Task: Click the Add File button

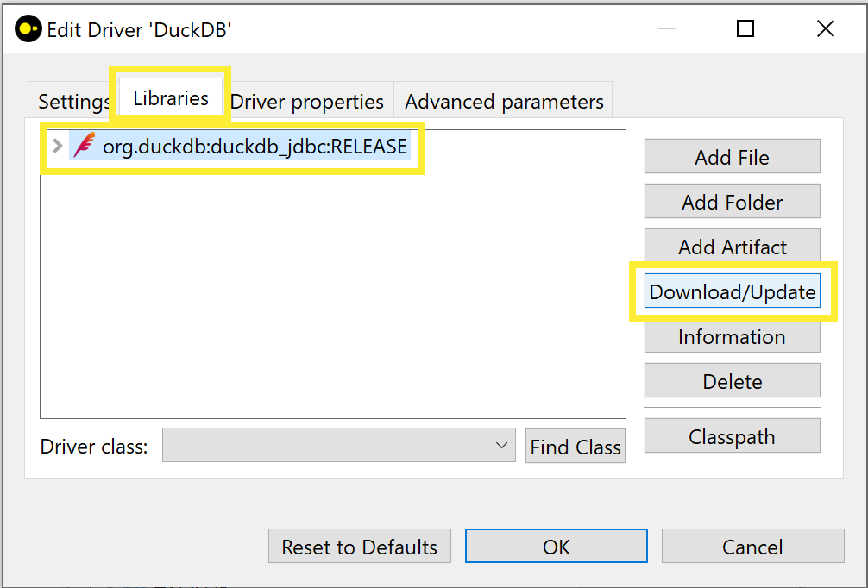Action: (732, 156)
